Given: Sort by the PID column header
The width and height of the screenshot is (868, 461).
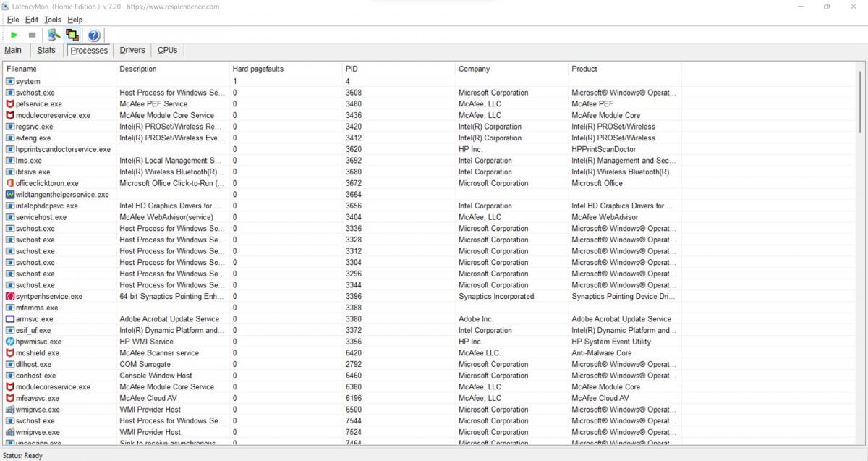Looking at the screenshot, I should point(399,69).
